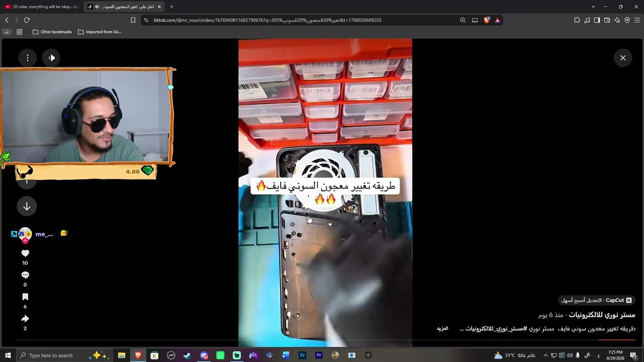Open Microsoft Store from the taskbar
This screenshot has height=362, width=644.
[x=154, y=355]
